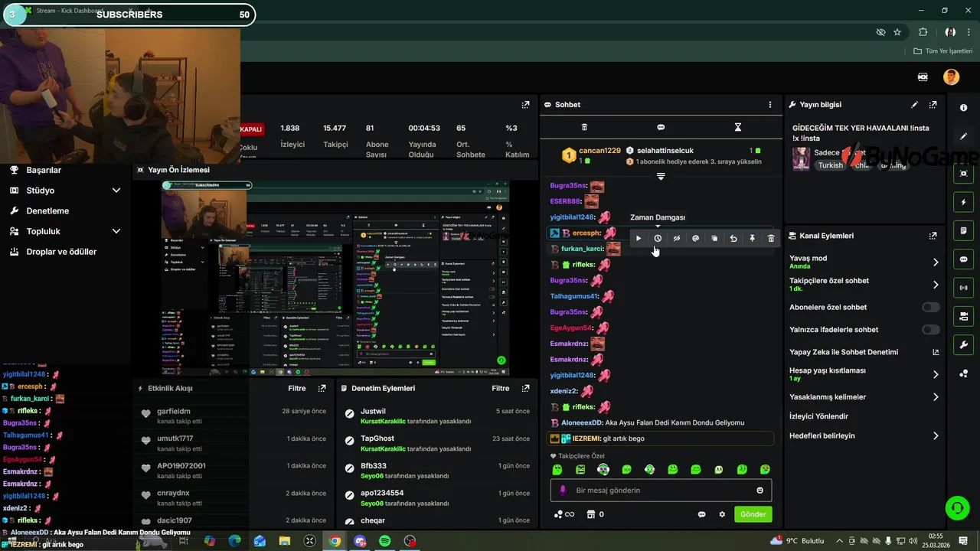
Task: Pop out the Kanal Eylemleri panel
Action: 933,236
